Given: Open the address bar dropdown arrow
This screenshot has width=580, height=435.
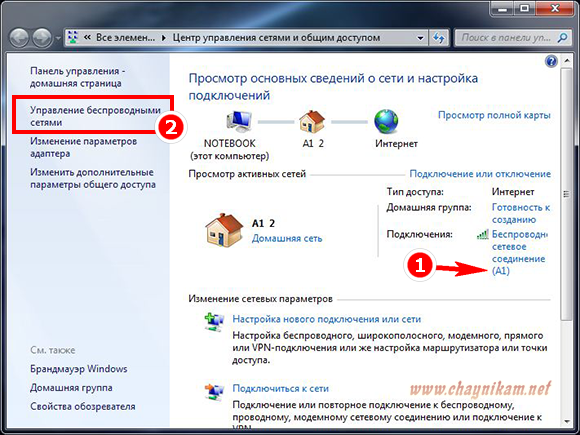Looking at the screenshot, I should click(x=420, y=38).
